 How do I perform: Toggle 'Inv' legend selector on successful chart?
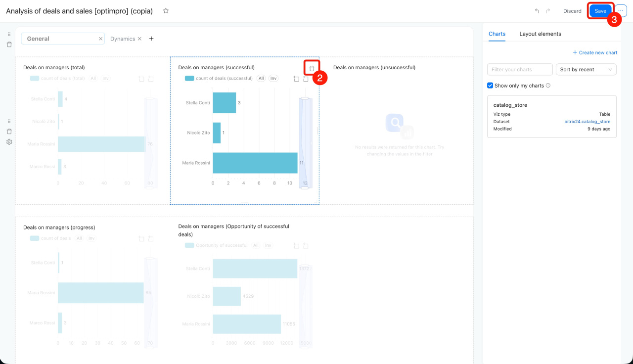tap(273, 78)
